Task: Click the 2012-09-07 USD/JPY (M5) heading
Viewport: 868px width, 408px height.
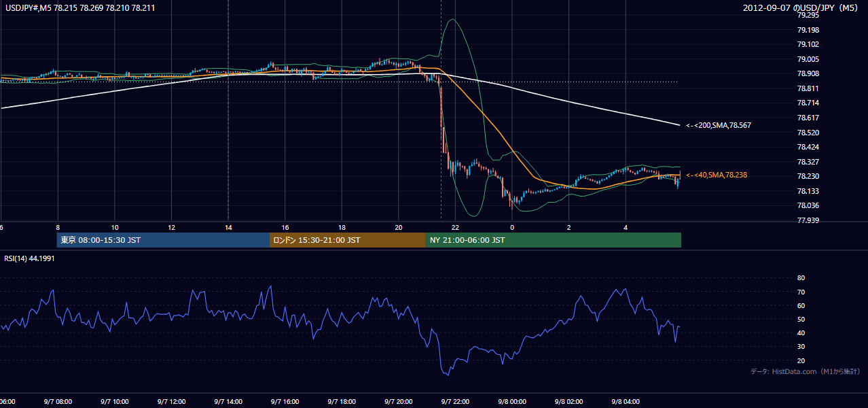Action: point(801,7)
